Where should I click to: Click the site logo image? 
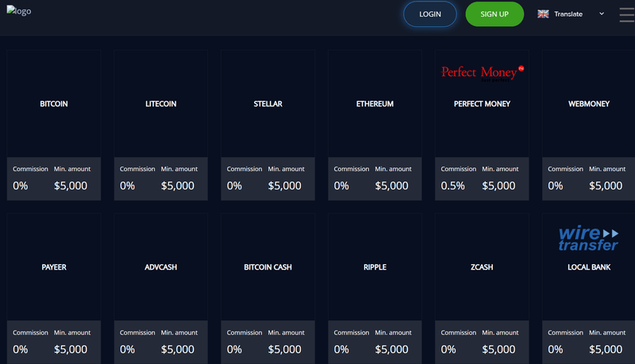pos(18,11)
